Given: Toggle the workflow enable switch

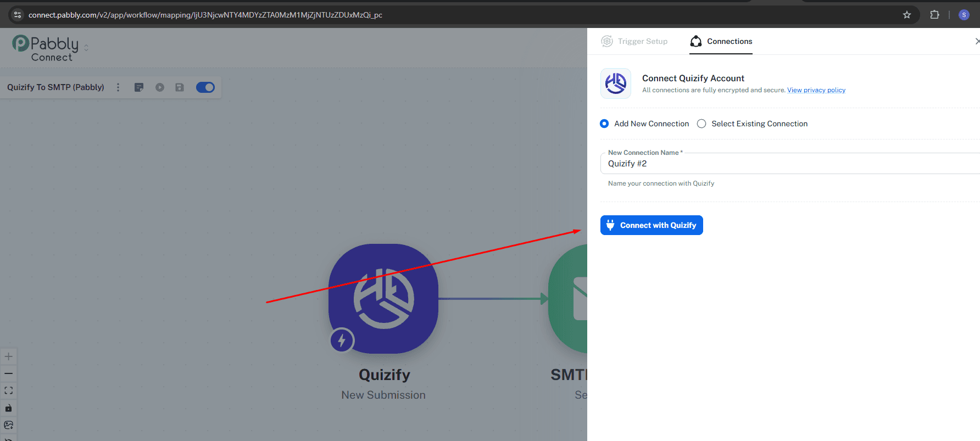Looking at the screenshot, I should [205, 87].
